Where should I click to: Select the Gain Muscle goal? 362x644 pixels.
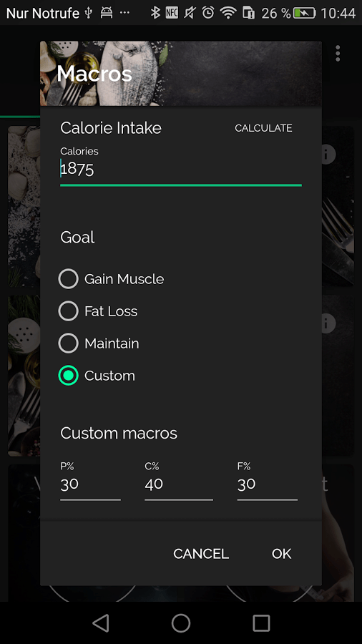111,279
